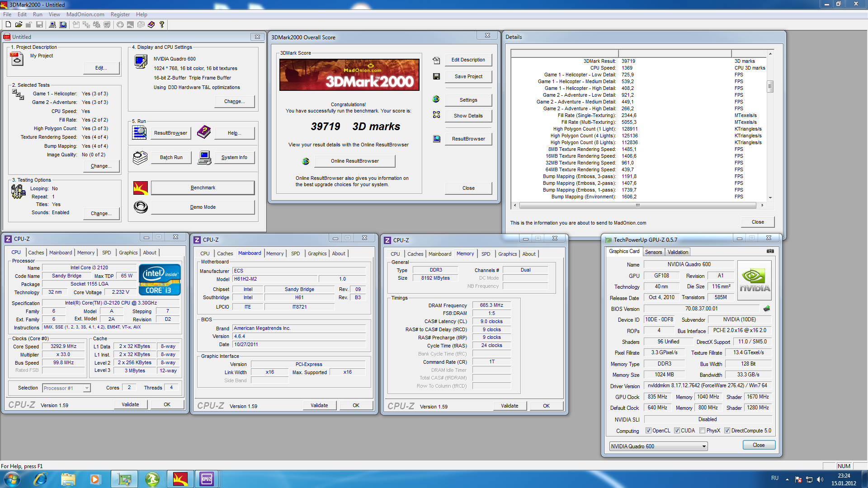The width and height of the screenshot is (868, 488).
Task: Launch Internet Explorer from the taskbar
Action: pos(40,479)
